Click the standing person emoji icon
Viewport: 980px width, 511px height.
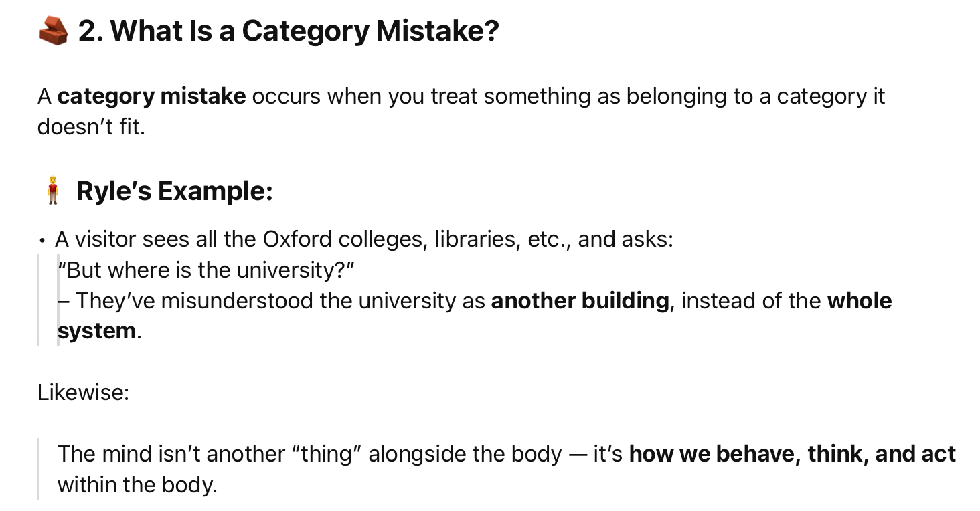pyautogui.click(x=52, y=191)
